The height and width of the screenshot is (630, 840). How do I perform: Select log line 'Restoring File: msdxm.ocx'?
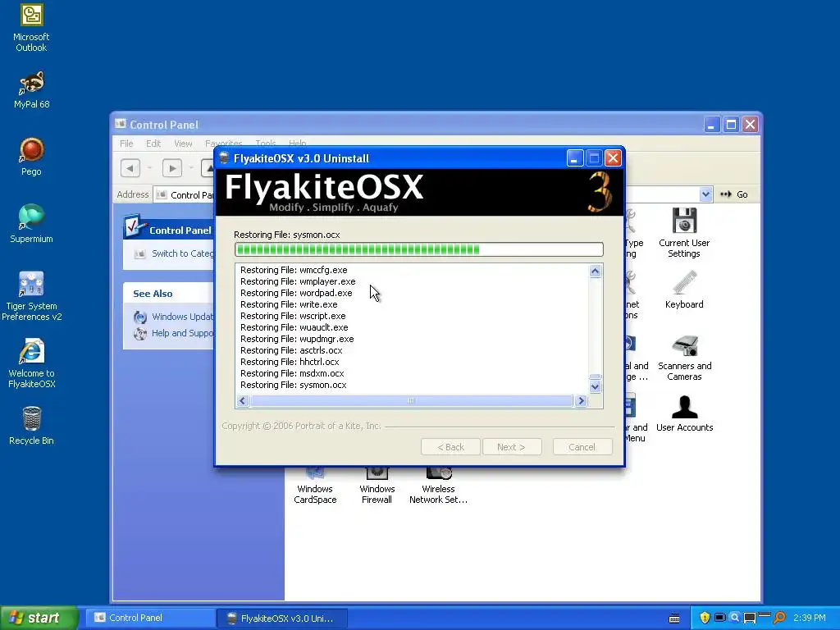(x=293, y=373)
